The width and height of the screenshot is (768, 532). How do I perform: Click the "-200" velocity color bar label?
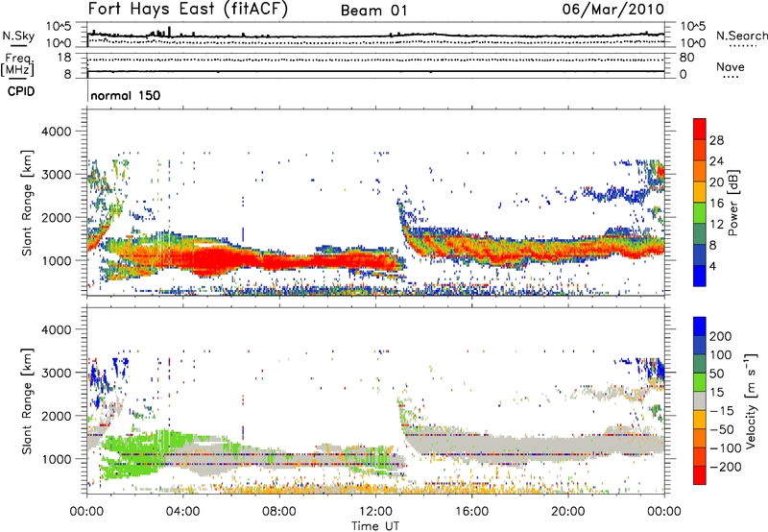726,468
